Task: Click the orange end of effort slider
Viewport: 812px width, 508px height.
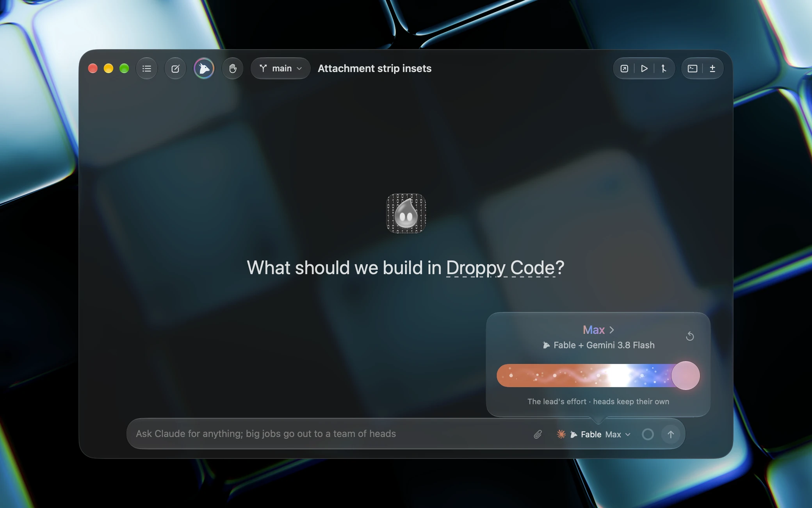Action: click(511, 376)
